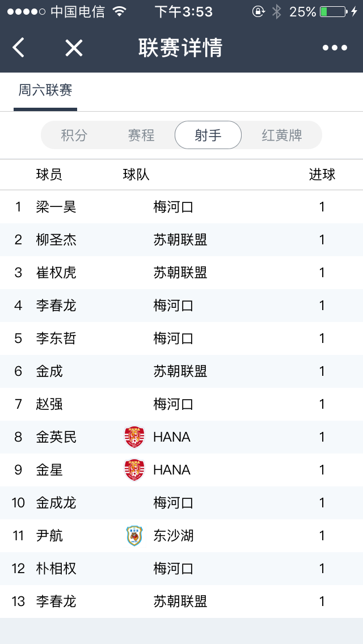The height and width of the screenshot is (644, 363).
Task: Open player 赵强 row
Action: click(x=49, y=404)
